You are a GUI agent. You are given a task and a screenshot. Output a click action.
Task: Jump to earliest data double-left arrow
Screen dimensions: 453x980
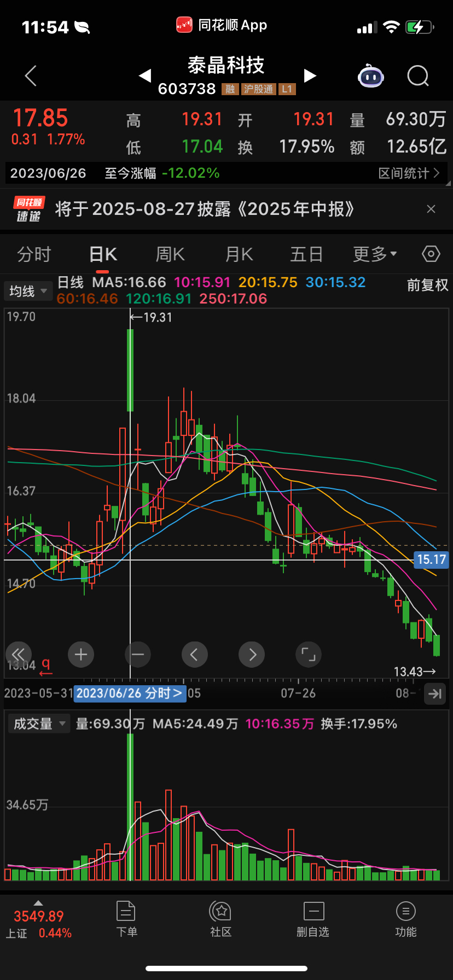(x=19, y=655)
